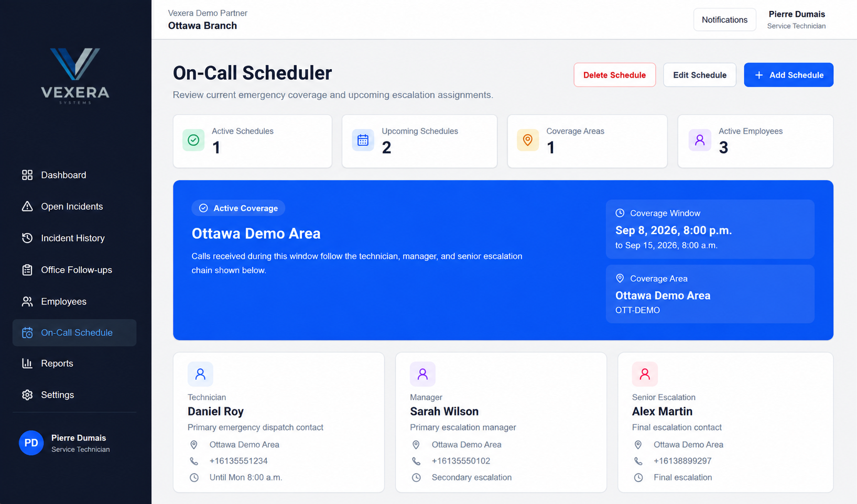
Task: Click the Dashboard grid icon
Action: click(x=27, y=175)
